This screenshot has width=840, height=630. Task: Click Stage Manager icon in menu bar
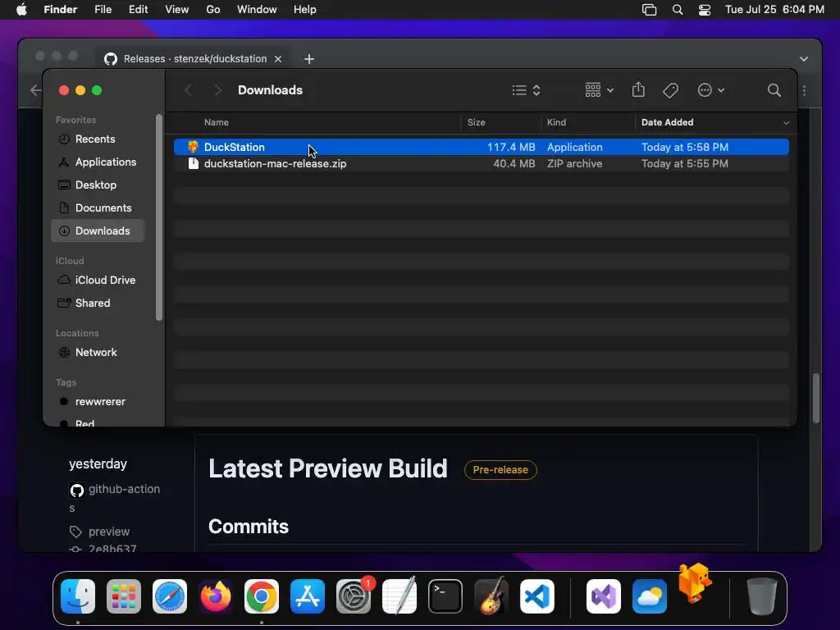coord(650,10)
